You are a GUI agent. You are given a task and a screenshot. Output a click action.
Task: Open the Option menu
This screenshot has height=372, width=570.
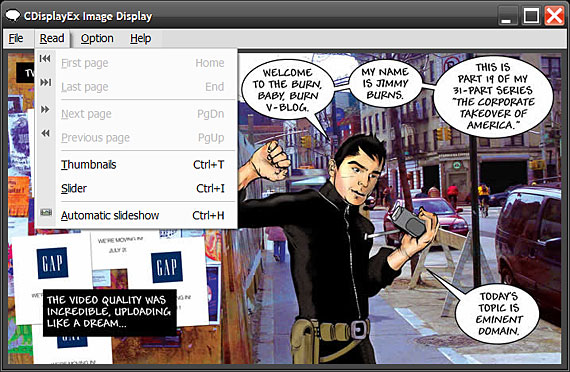click(97, 38)
